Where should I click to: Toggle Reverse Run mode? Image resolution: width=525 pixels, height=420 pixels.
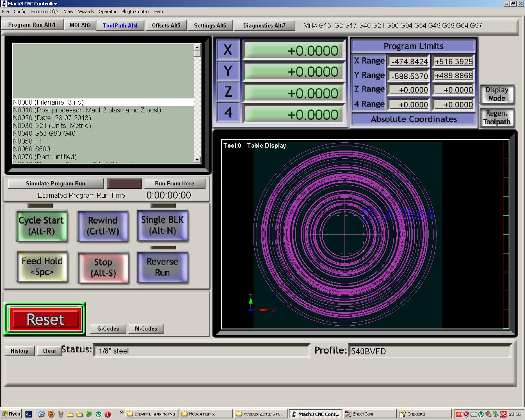tap(162, 267)
